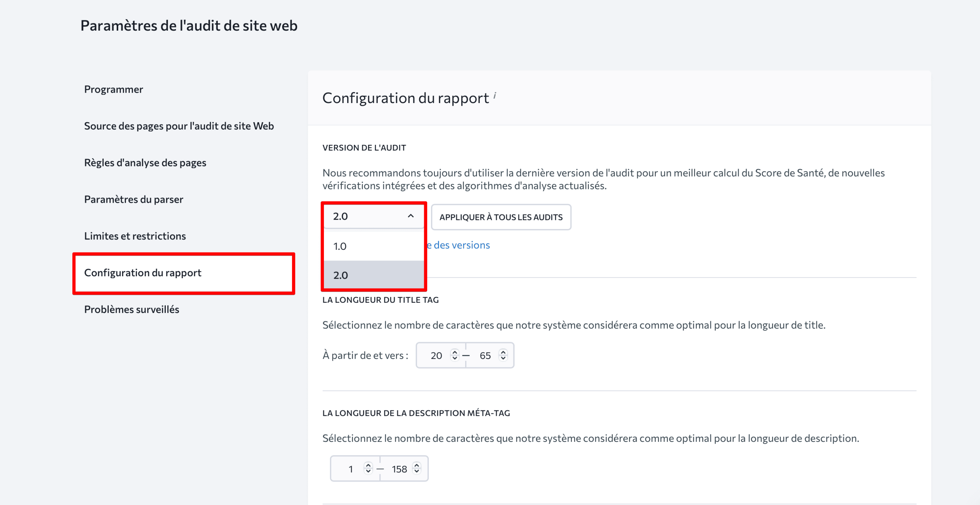Select version 1.0 from the dropdown list

[373, 246]
